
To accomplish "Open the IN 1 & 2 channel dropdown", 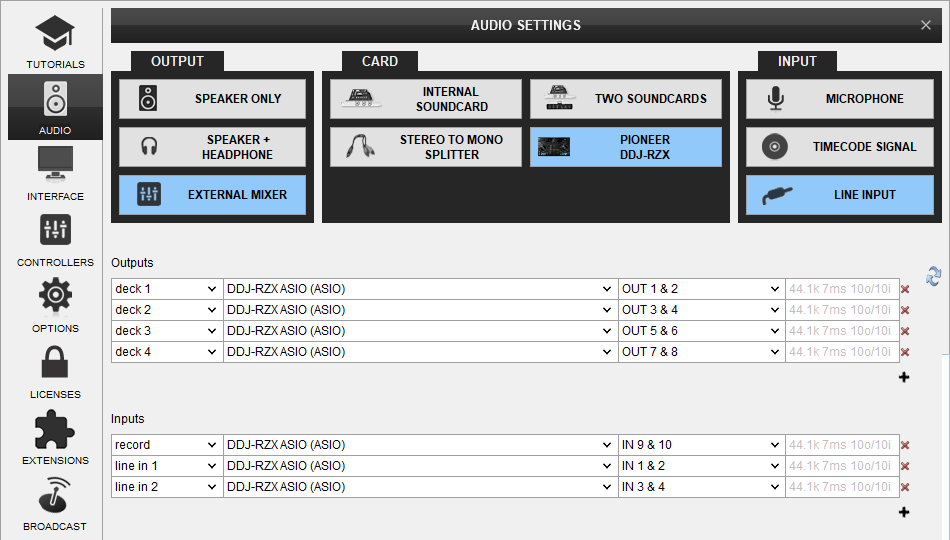I will [702, 466].
